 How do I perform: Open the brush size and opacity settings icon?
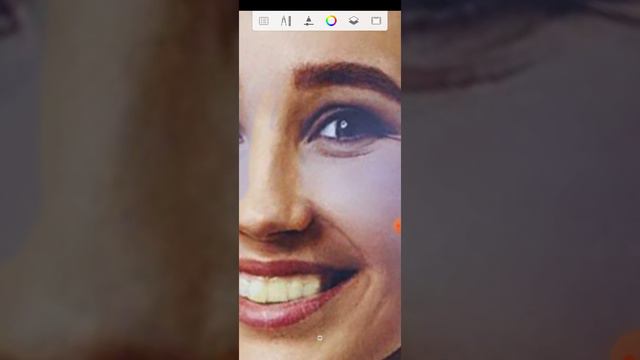coord(309,21)
